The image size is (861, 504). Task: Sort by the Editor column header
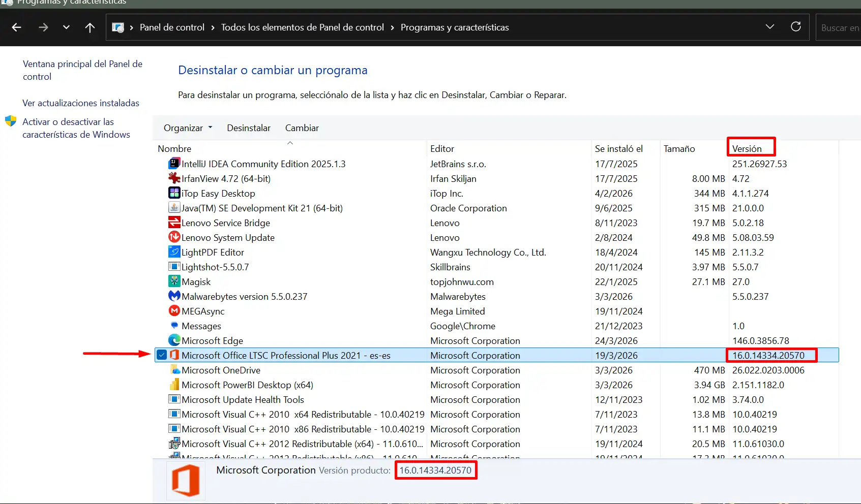pos(442,149)
